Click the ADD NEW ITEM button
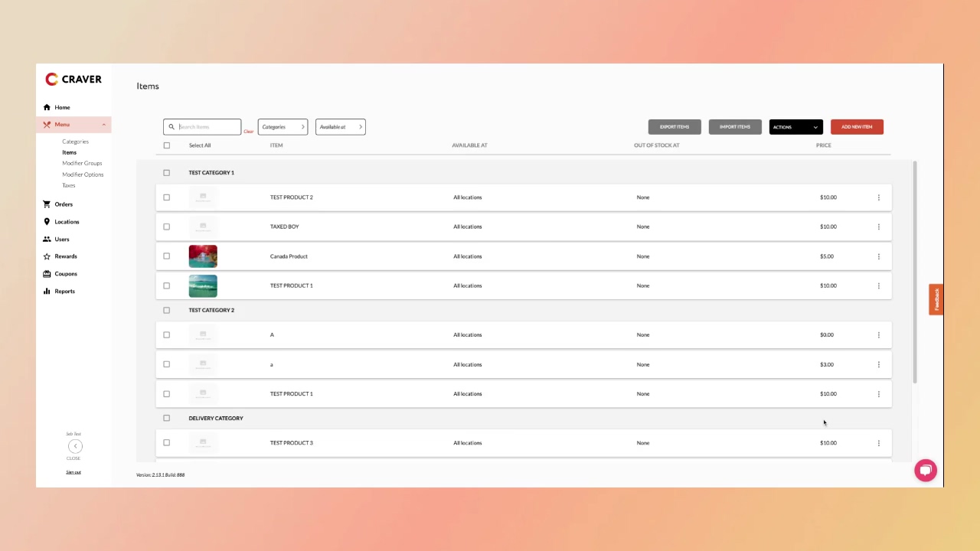 (x=857, y=127)
